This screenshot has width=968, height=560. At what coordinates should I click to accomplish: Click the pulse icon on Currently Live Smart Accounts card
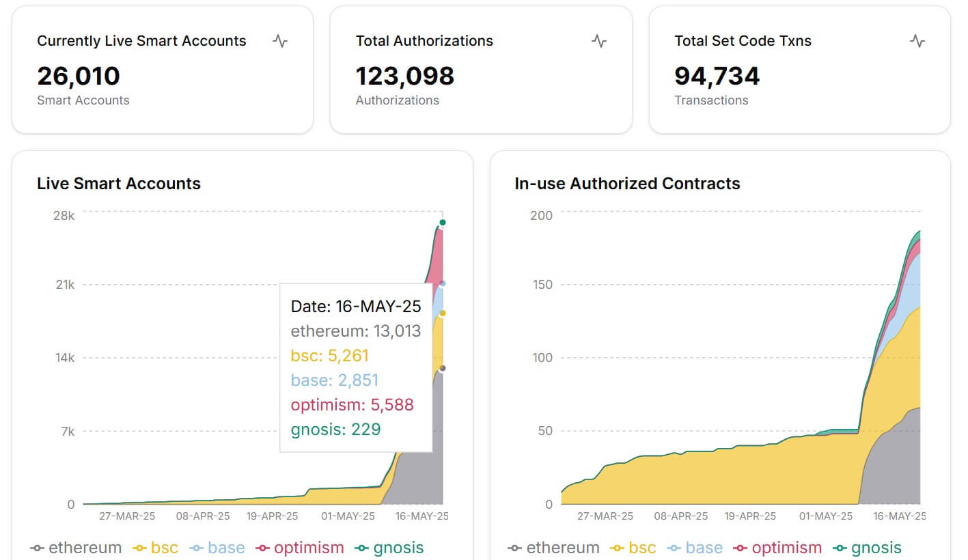point(280,41)
